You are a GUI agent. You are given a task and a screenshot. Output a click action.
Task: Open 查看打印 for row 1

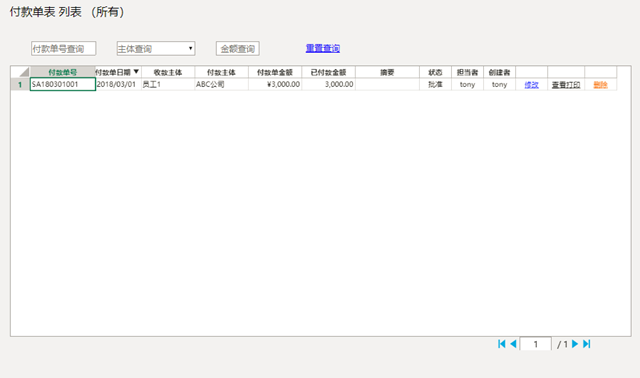coord(566,84)
